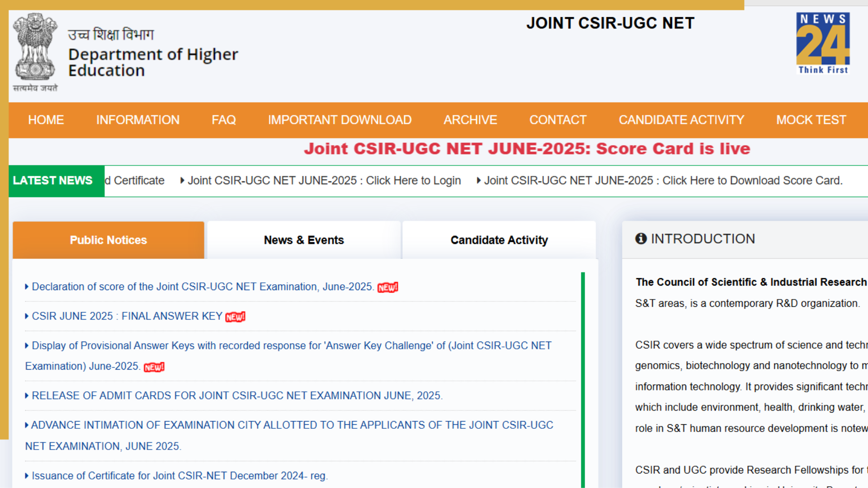Click the Introduction info icon
Screen dimensions: 868x488
click(641, 239)
